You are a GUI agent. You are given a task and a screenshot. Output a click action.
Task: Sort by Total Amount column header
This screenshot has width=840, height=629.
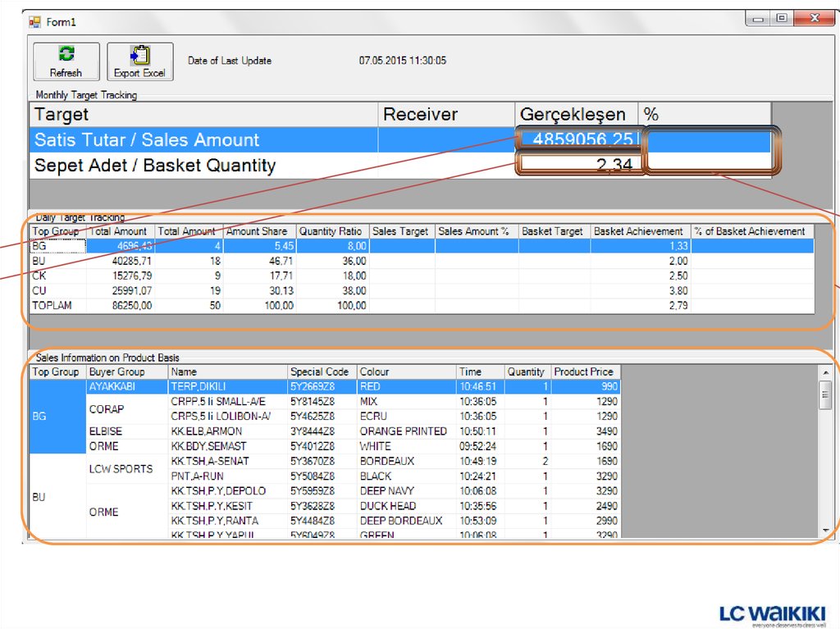120,231
